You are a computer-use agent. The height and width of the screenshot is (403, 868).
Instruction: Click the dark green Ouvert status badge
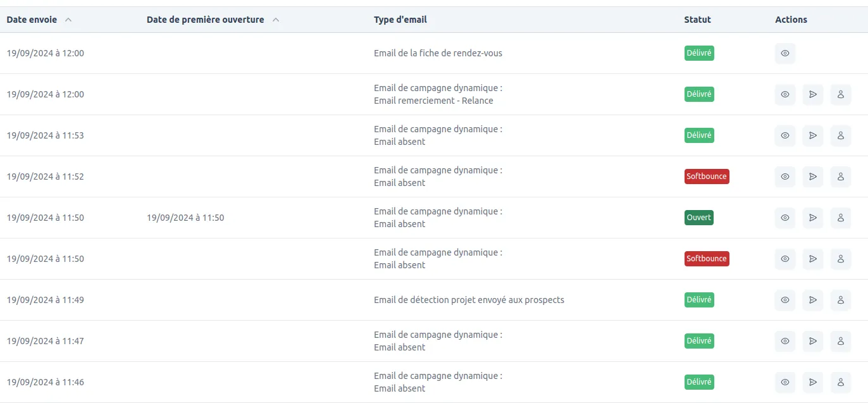[699, 218]
